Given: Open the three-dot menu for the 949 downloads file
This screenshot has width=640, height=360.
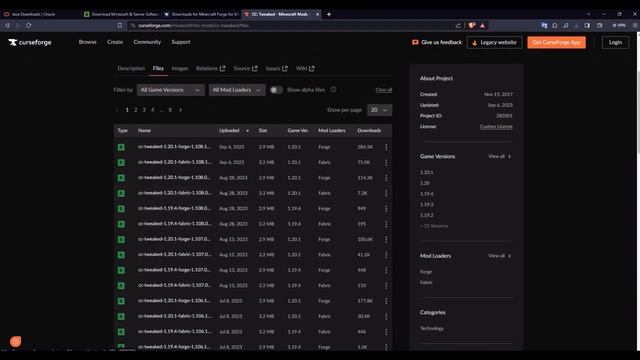Looking at the screenshot, I should [386, 209].
